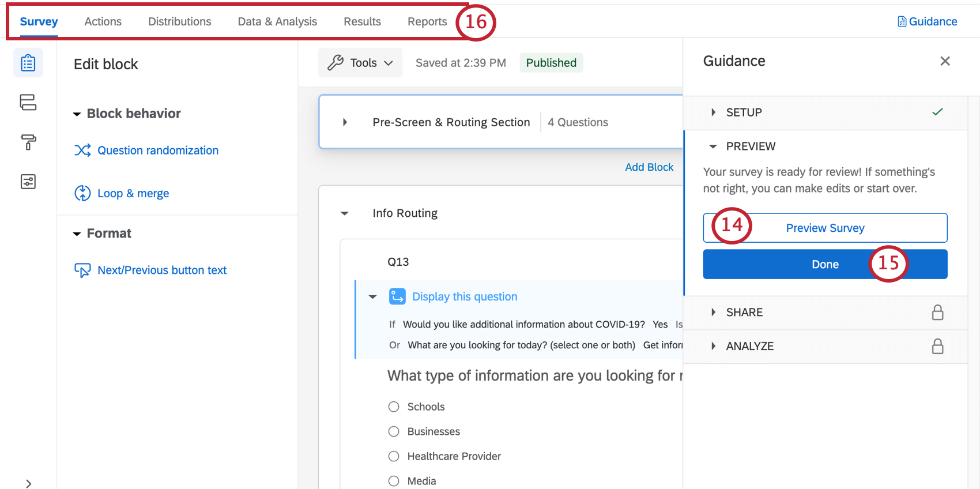Click the Preview Survey button

[825, 228]
